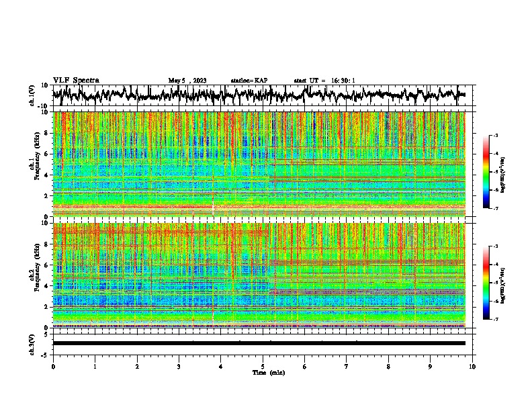This screenshot has height=411, width=532.
Task: Click the '-3' label on ch.1 colorbar
Action: point(495,135)
